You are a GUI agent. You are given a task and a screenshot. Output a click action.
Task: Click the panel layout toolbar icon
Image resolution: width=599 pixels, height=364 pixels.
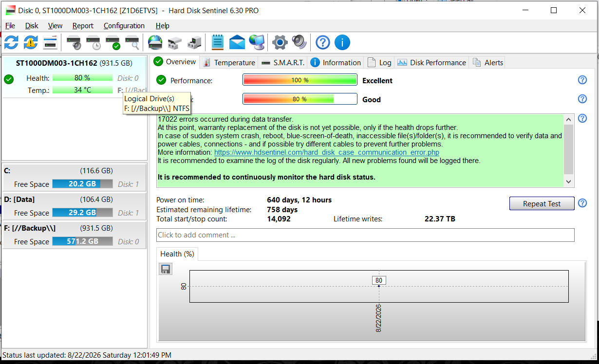point(50,42)
